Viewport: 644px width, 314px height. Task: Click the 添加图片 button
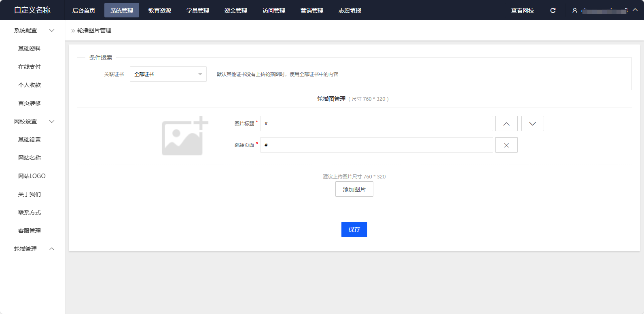point(354,189)
